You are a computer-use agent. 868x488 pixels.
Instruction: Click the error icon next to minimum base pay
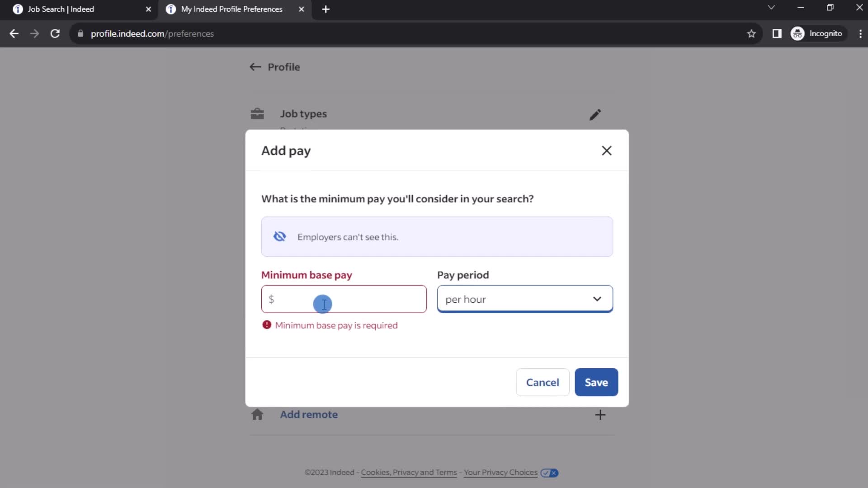coord(267,325)
